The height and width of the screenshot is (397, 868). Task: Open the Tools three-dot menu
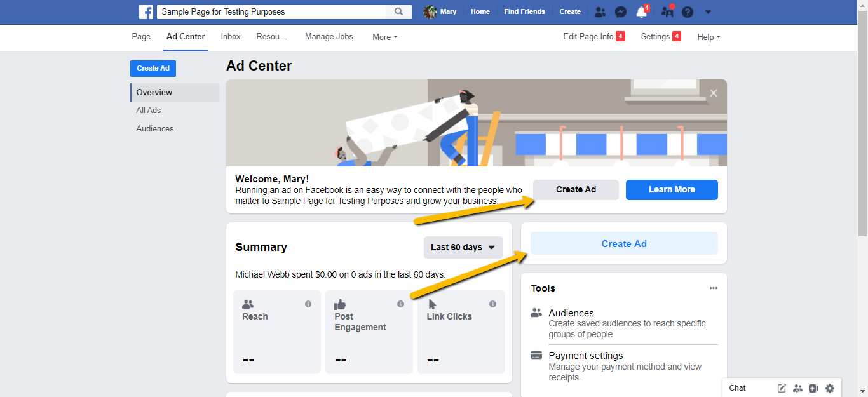(x=714, y=288)
